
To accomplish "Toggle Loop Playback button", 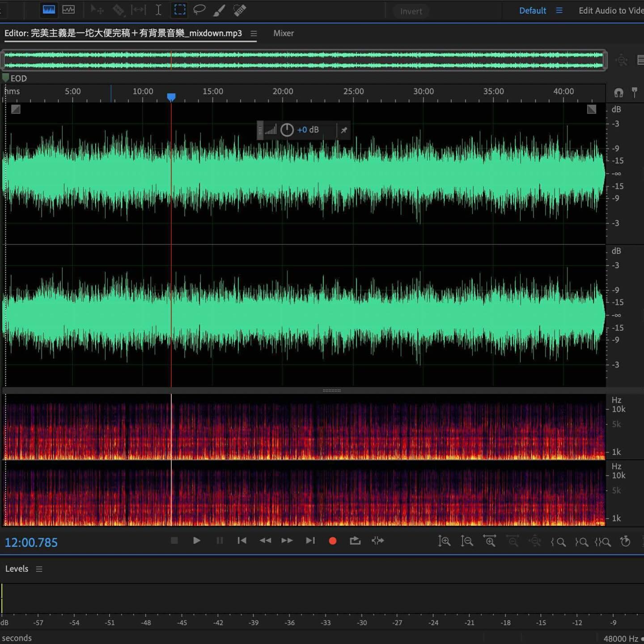I will click(355, 541).
